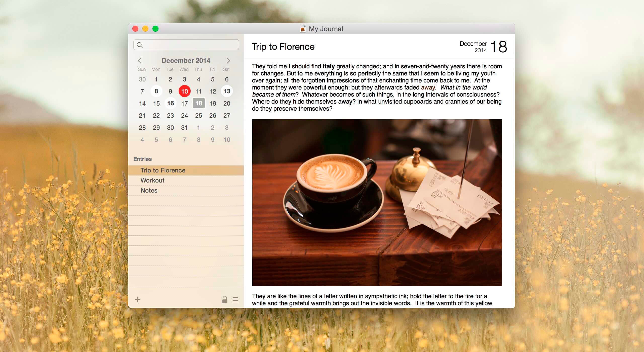Screen dimensions: 644x352
Task: Pick December 8 in the calendar
Action: (156, 91)
